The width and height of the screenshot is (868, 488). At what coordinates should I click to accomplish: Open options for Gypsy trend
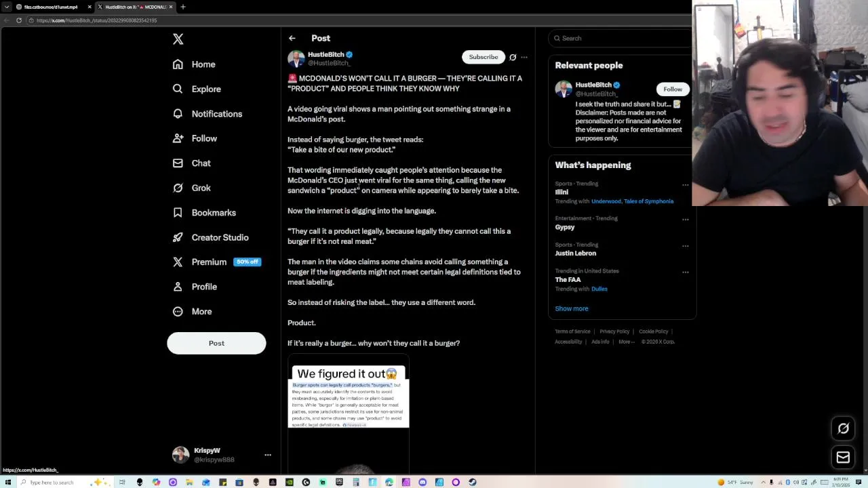coord(685,220)
